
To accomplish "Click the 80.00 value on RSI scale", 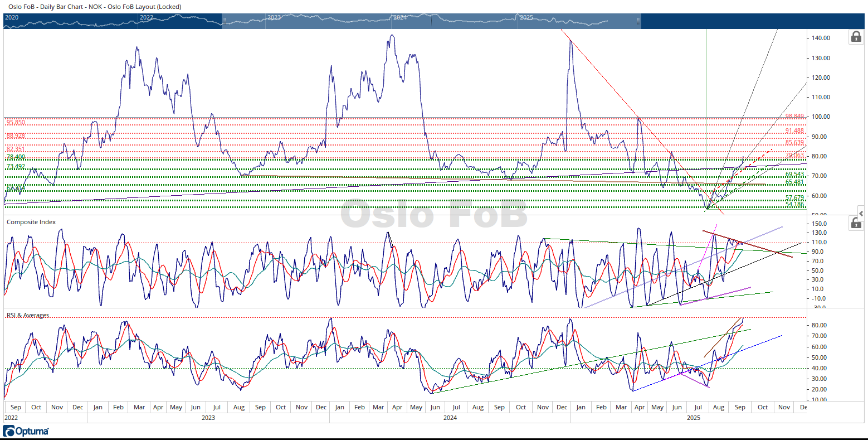I will [x=819, y=325].
